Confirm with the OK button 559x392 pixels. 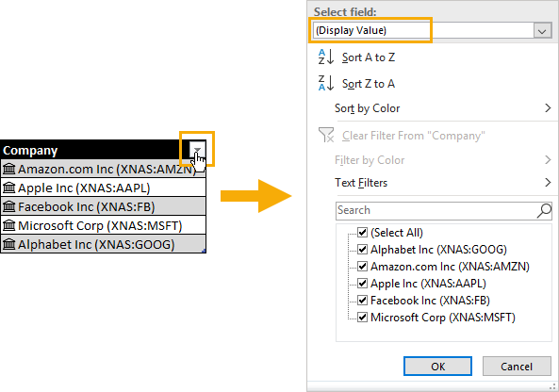(437, 367)
